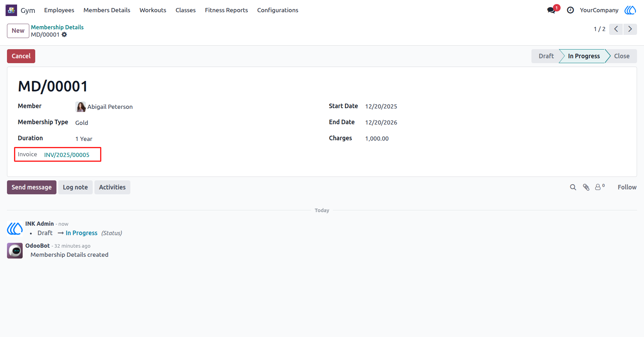Open the gear actions menu beside MD/00001

[x=64, y=35]
